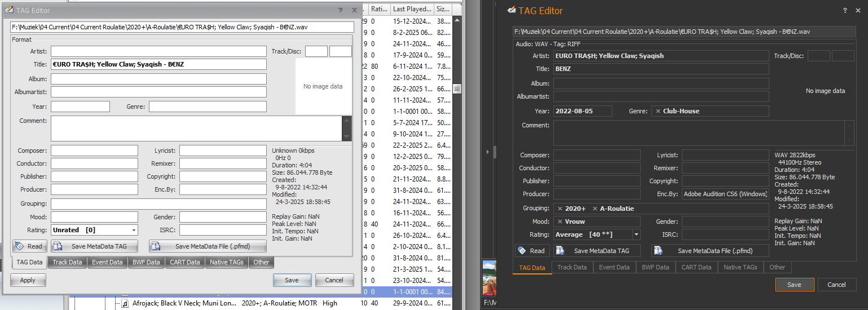Click Read tag button in light editor
The height and width of the screenshot is (310, 868).
coord(29,246)
